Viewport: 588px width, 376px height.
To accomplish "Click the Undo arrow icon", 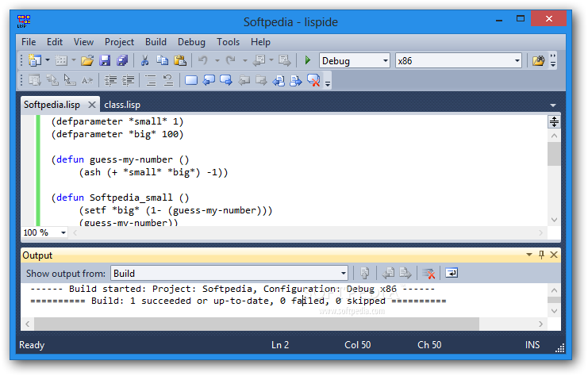I will coord(203,60).
